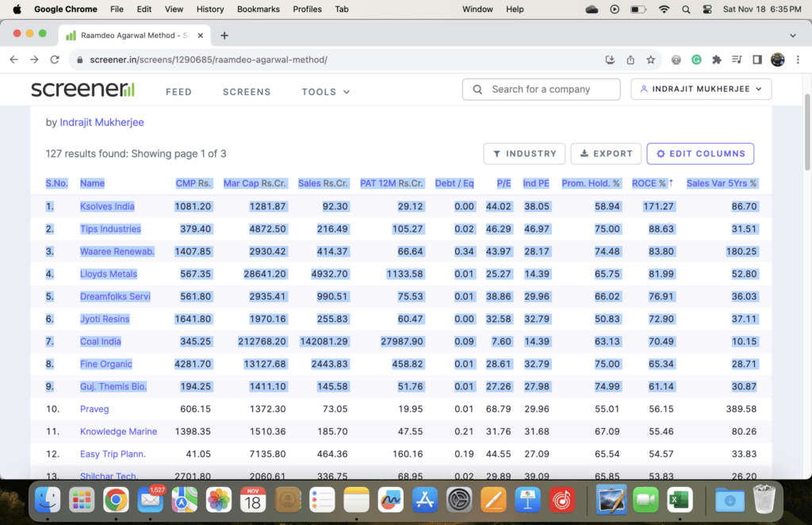Open the History menu
This screenshot has height=525, width=812.
coord(210,10)
